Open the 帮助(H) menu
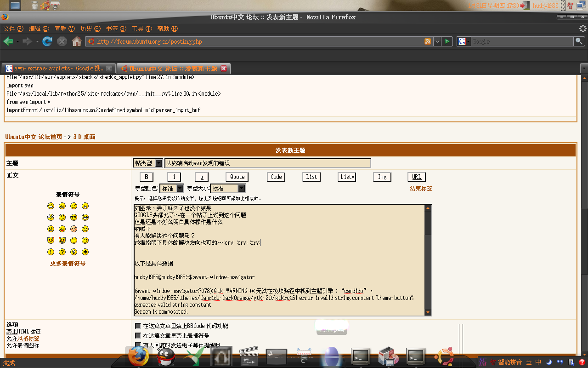The height and width of the screenshot is (368, 588). (167, 29)
